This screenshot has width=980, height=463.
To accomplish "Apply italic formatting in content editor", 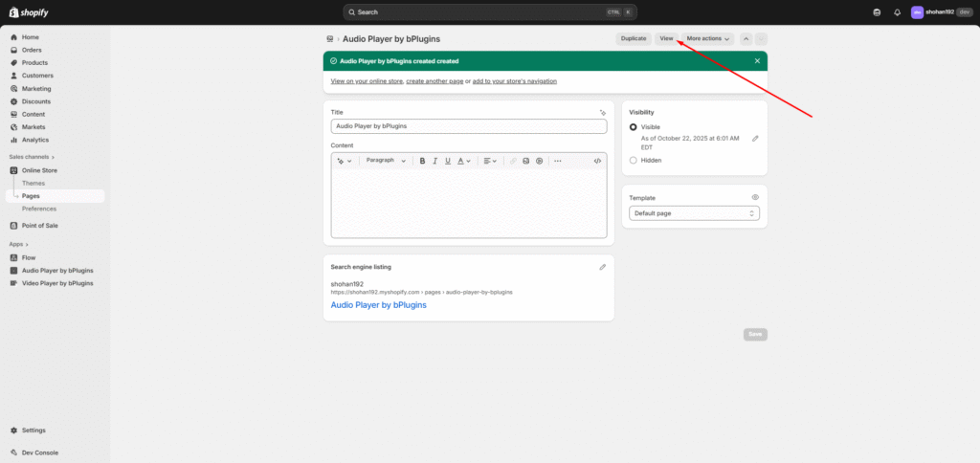I will [434, 161].
